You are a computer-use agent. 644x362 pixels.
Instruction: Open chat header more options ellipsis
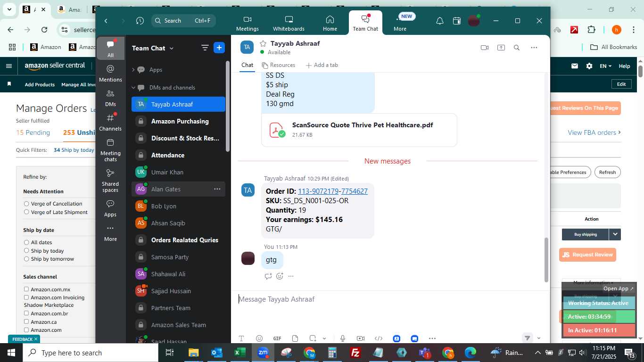pos(534,48)
